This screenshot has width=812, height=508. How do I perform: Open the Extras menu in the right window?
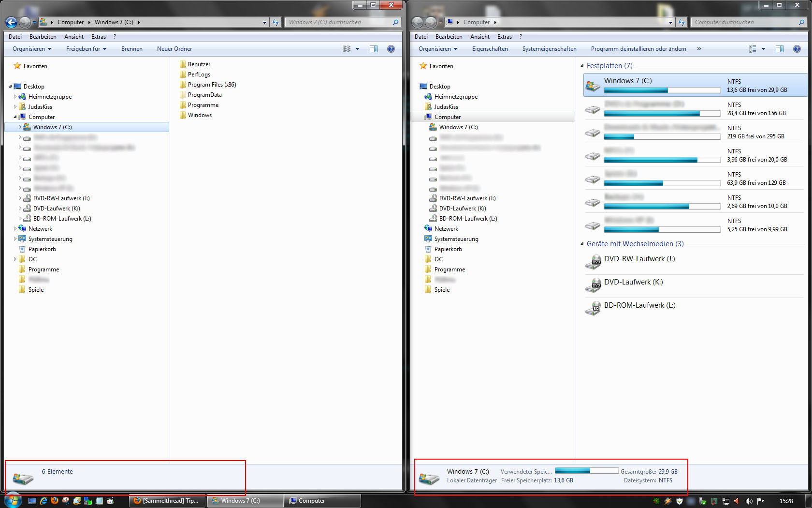pyautogui.click(x=505, y=37)
